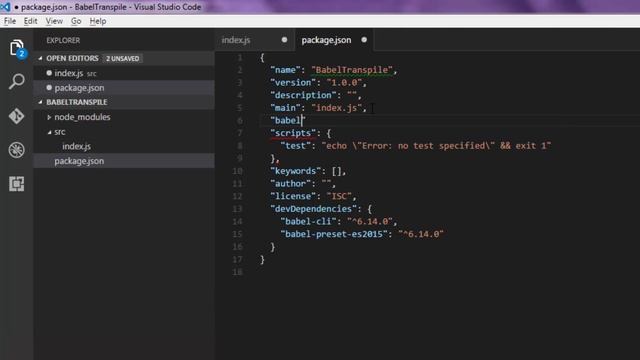
Task: Open the Debug view in activity bar
Action: click(16, 150)
